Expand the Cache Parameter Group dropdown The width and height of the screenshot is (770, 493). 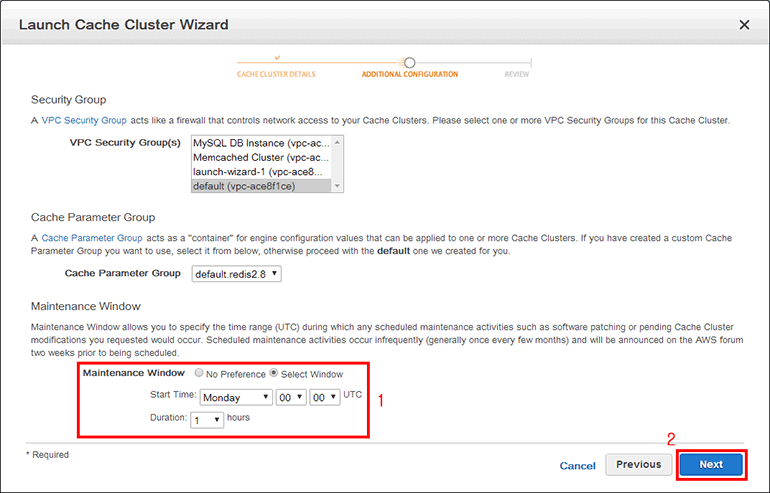[236, 273]
